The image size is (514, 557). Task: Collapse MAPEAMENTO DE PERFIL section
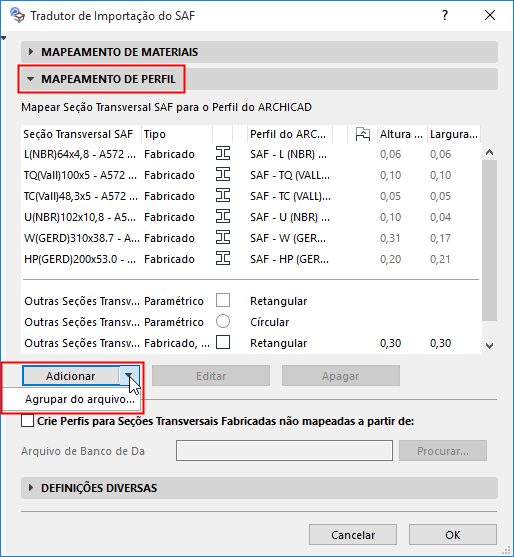pos(259,79)
